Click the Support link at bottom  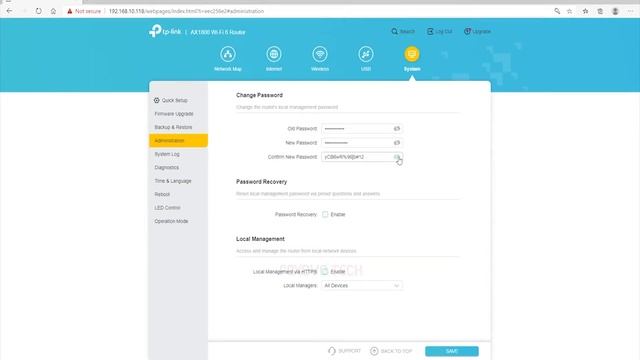coord(344,351)
